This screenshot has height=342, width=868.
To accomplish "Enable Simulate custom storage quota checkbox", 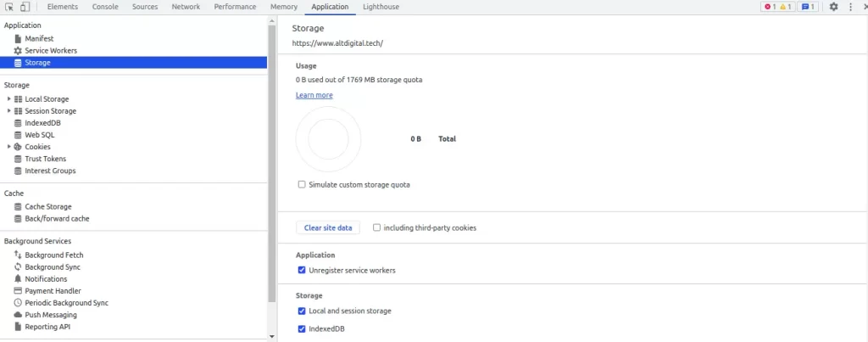I will [302, 185].
